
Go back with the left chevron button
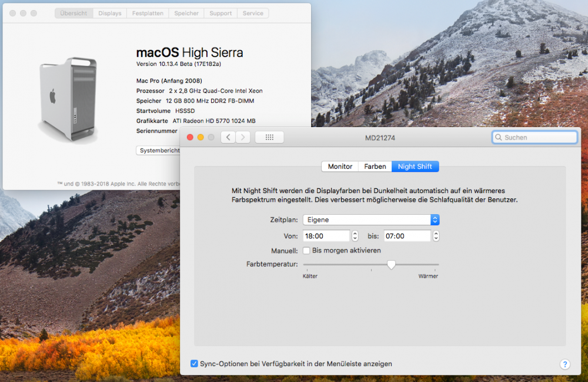click(228, 137)
